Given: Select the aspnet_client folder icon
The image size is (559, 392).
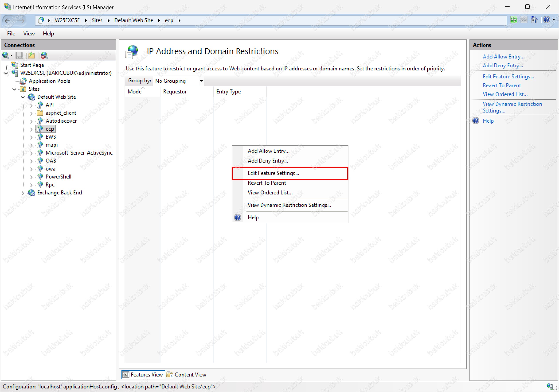Looking at the screenshot, I should [x=40, y=113].
